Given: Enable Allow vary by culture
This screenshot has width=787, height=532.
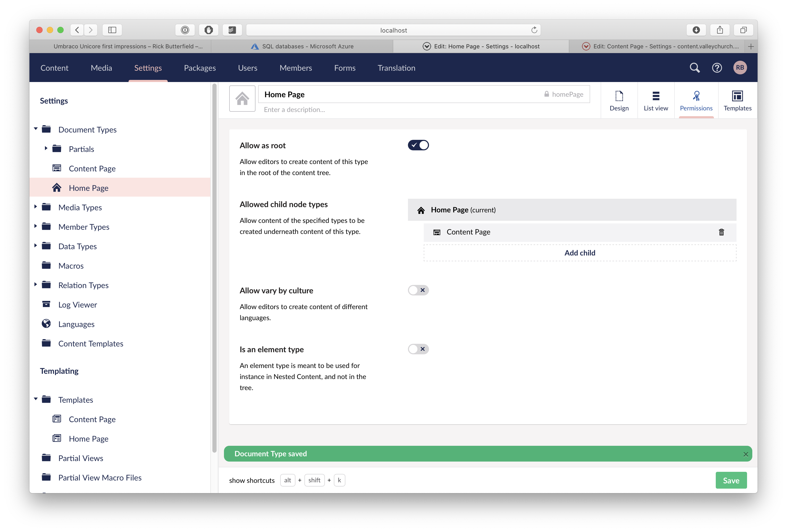Looking at the screenshot, I should 418,290.
